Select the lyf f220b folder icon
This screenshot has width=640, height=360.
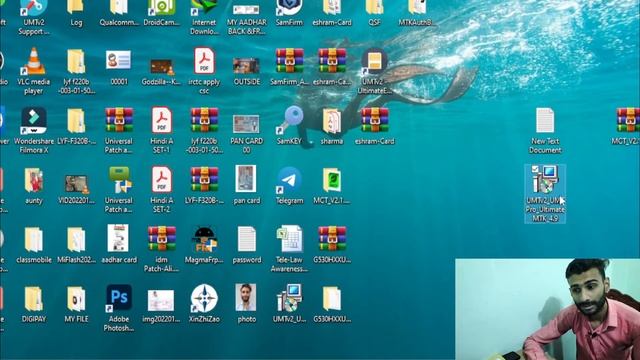(x=76, y=62)
